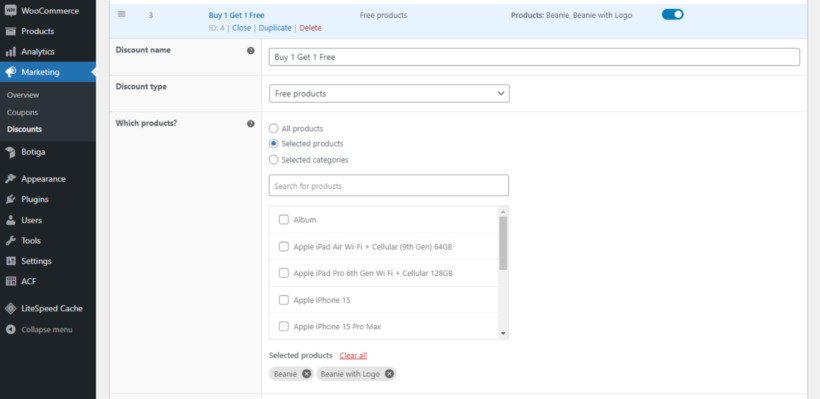Image resolution: width=820 pixels, height=399 pixels.
Task: Check the Apple iPad Pro 128GB checkbox
Action: 283,273
